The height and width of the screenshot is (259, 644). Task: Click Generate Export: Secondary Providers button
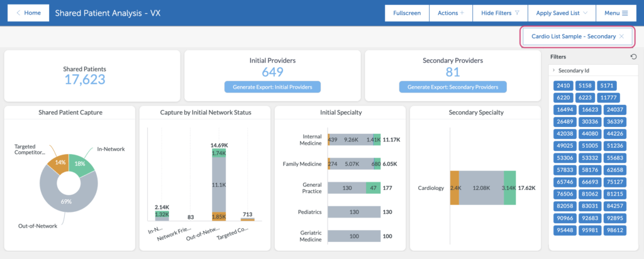coord(452,87)
